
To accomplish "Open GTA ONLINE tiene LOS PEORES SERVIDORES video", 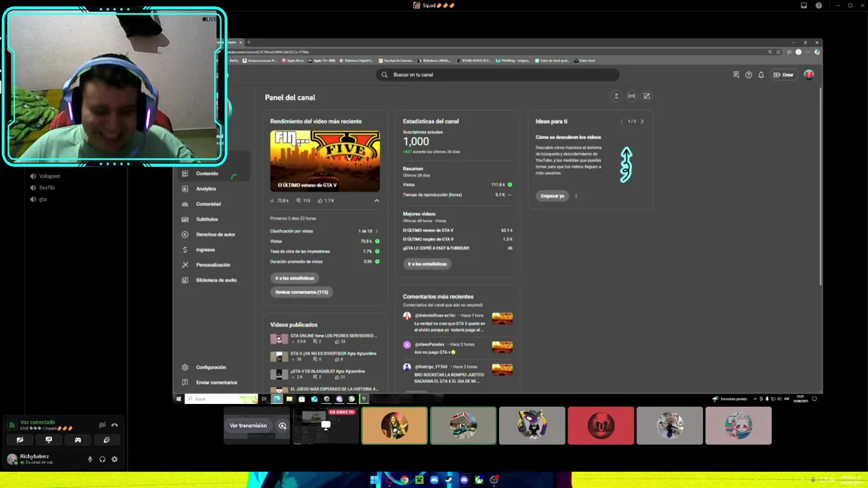I will (x=324, y=338).
